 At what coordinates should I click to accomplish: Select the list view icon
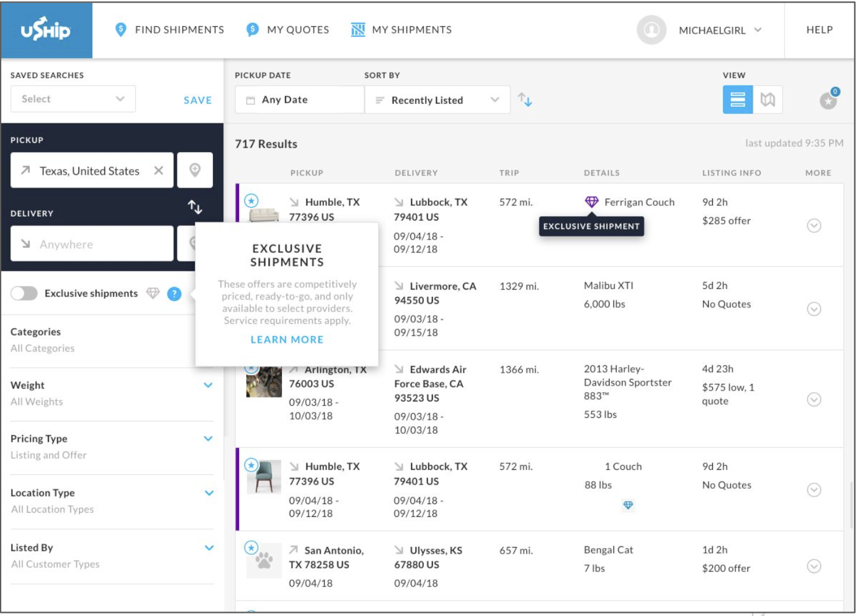pyautogui.click(x=737, y=100)
